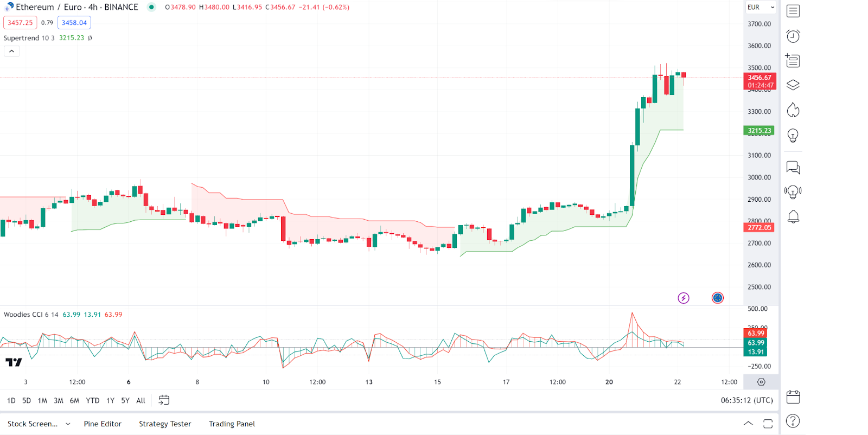Open the Ideas lightbulb icon
This screenshot has height=435, width=868.
[793, 136]
